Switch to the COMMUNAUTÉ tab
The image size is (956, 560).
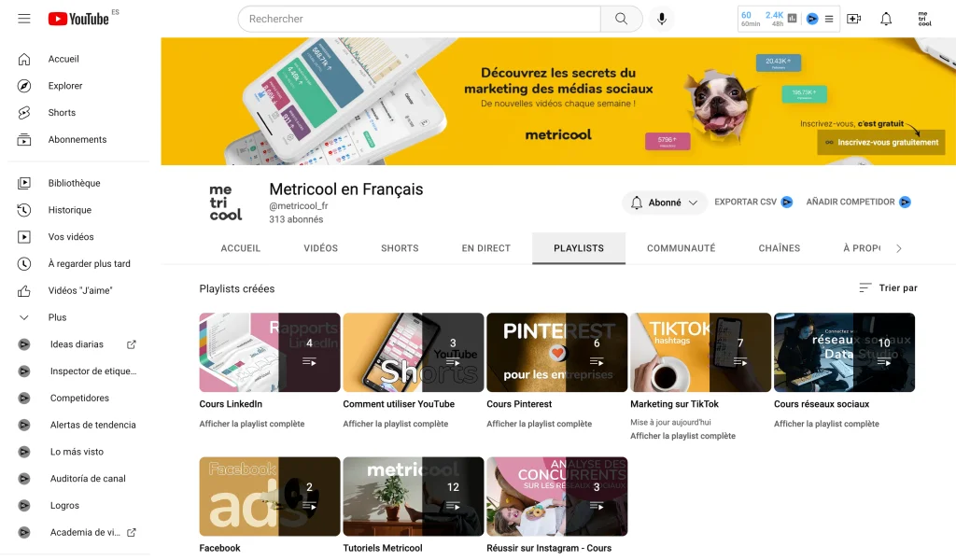click(x=681, y=248)
